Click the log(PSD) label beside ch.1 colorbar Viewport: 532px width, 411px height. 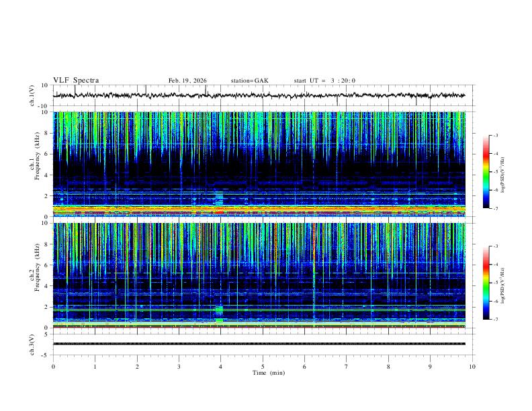(x=502, y=175)
